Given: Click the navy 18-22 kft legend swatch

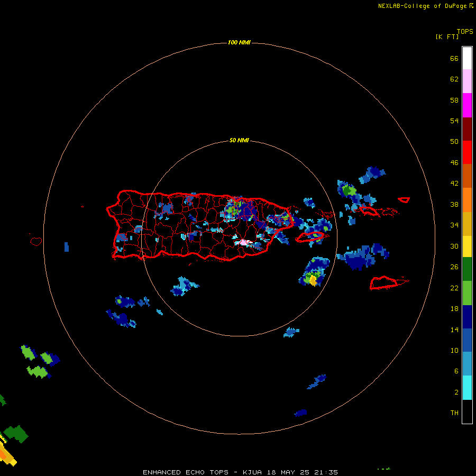Looking at the screenshot, I should tap(467, 317).
